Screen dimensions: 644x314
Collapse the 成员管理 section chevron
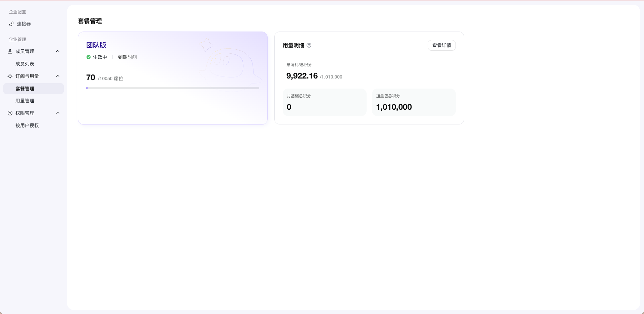58,51
